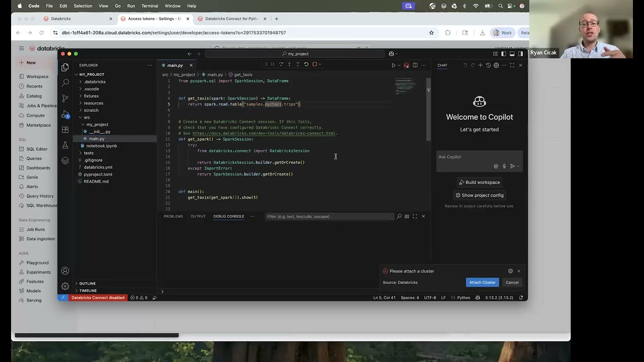The height and width of the screenshot is (362, 644).
Task: Collapse the src folder
Action: click(x=87, y=117)
